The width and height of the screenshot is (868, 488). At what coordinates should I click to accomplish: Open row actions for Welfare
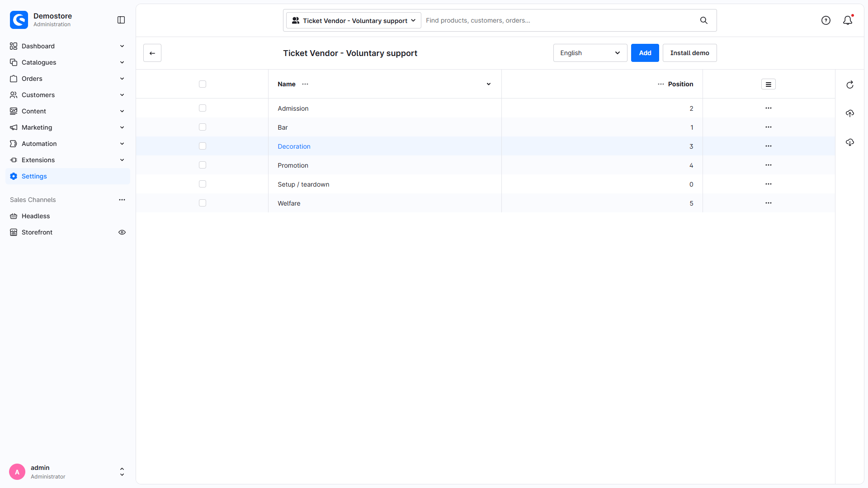click(x=769, y=203)
